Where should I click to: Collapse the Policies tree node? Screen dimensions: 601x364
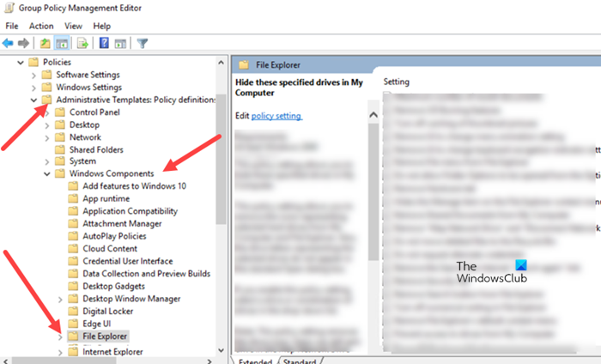tap(21, 62)
